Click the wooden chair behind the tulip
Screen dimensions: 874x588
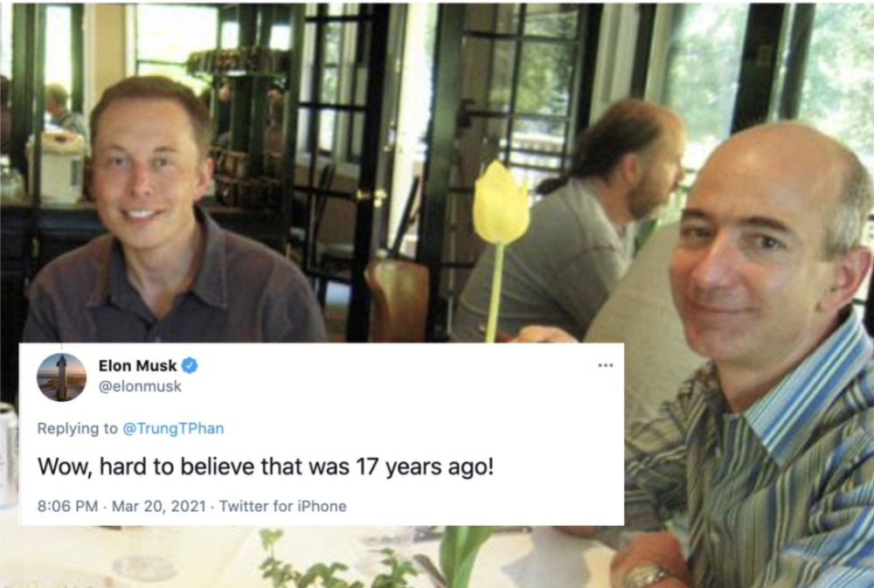tap(398, 301)
